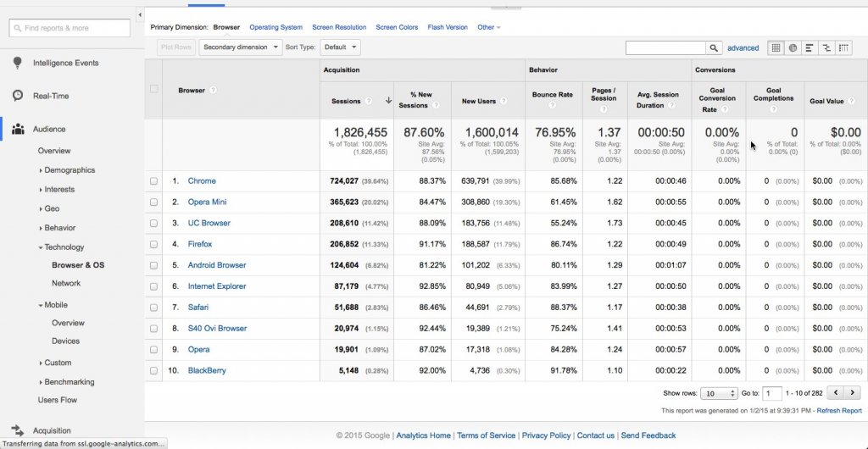Click the Sessions sort descending arrow

388,101
